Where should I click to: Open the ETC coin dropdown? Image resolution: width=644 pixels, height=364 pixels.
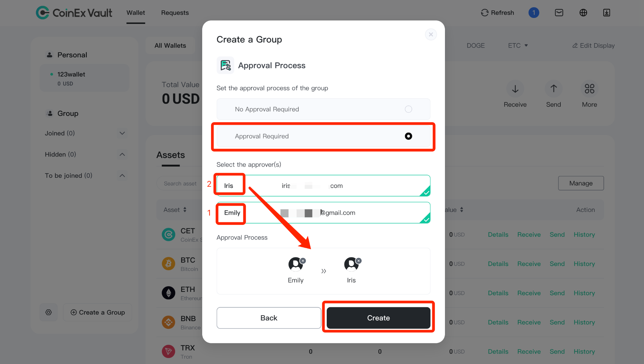click(518, 45)
